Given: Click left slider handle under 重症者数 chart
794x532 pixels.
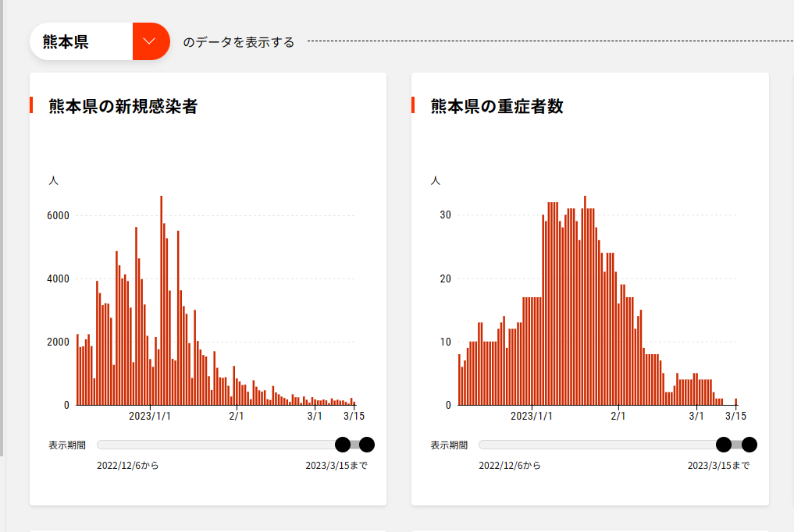Looking at the screenshot, I should 724,445.
